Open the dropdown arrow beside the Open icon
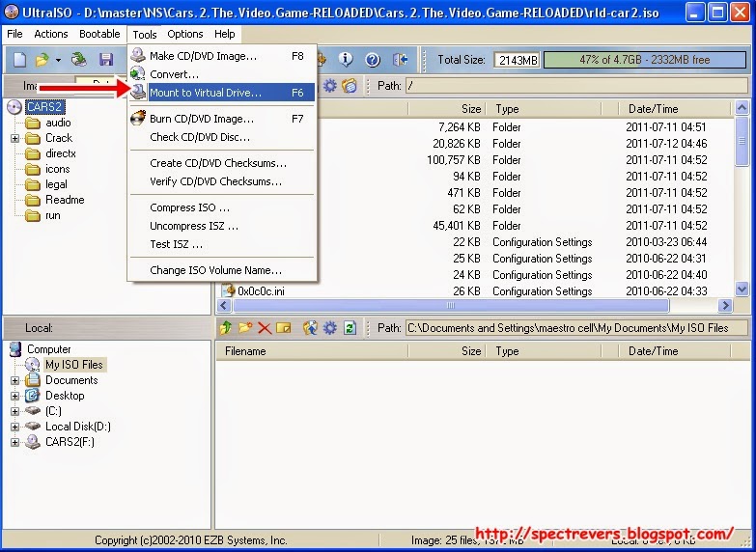The image size is (756, 552). [x=58, y=60]
